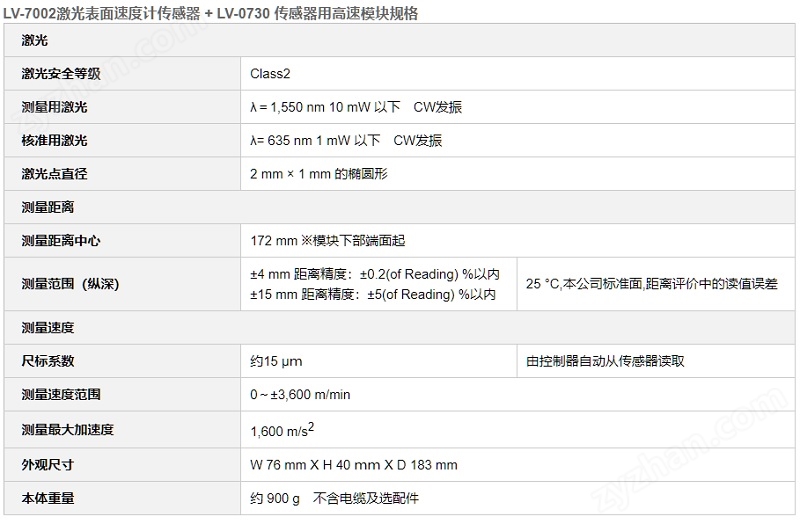Click the 测量距离 section header
The height and width of the screenshot is (524, 800).
pos(399,207)
